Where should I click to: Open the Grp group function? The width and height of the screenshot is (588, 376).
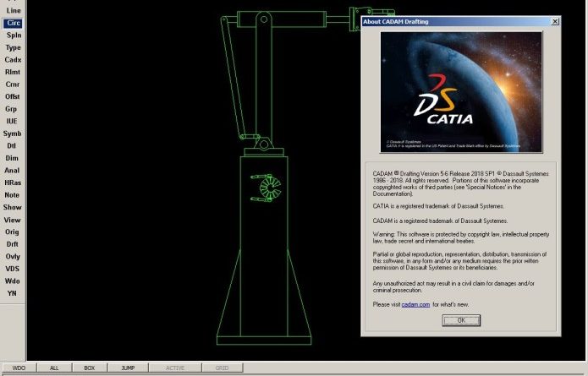point(13,109)
